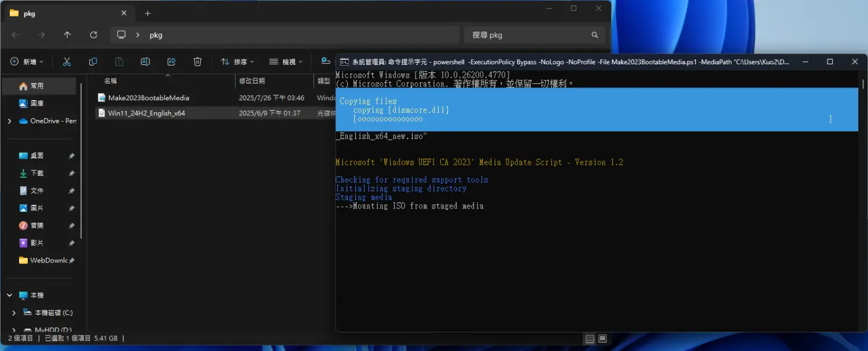The height and width of the screenshot is (351, 868).
Task: Select the Make2023BootableMedia file name
Action: click(149, 98)
